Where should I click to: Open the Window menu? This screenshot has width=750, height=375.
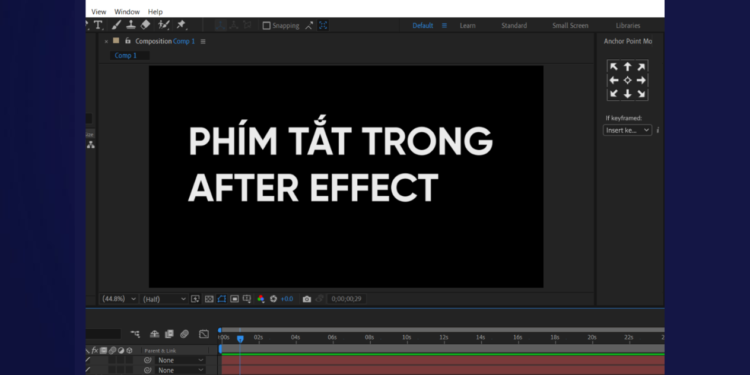coord(127,11)
